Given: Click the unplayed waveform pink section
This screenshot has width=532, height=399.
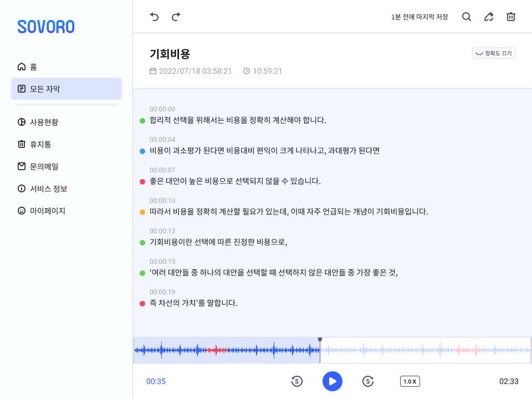Looking at the screenshot, I should (468, 350).
